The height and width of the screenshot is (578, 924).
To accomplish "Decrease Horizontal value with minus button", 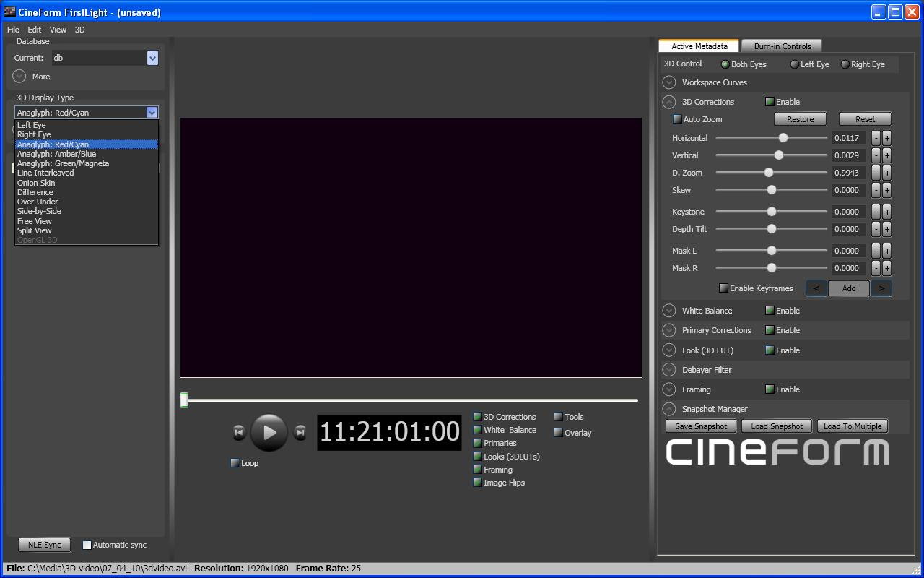I will pyautogui.click(x=876, y=138).
